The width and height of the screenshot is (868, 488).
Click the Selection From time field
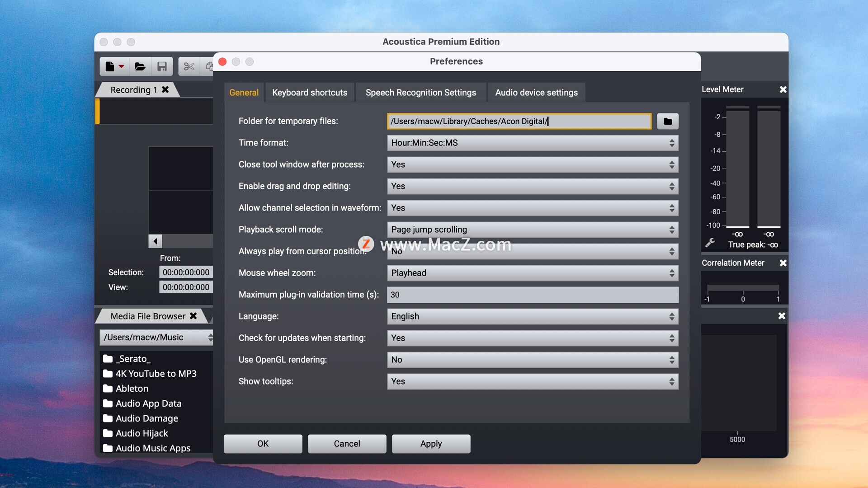(x=186, y=272)
